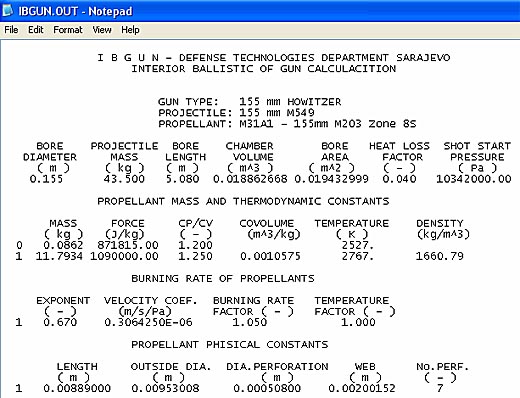Click the number of perforations value 7
The width and height of the screenshot is (520, 398).
coord(440,388)
